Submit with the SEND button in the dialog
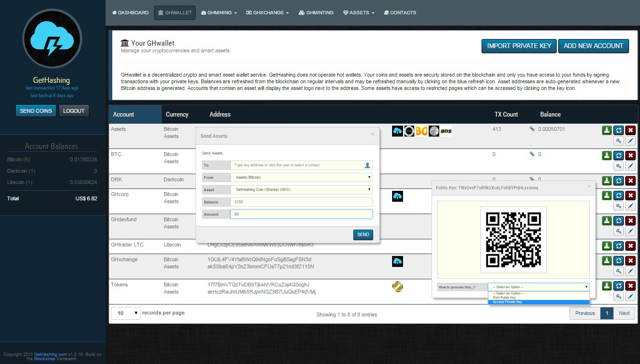 363,235
